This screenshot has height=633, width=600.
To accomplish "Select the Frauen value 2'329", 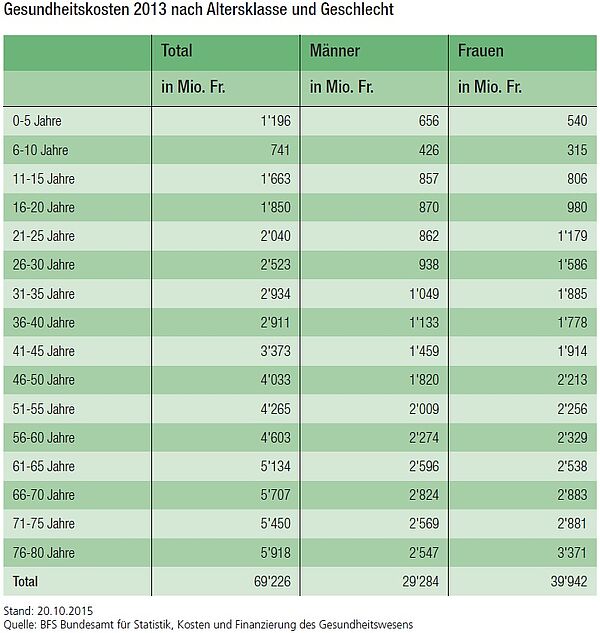I will pyautogui.click(x=570, y=437).
